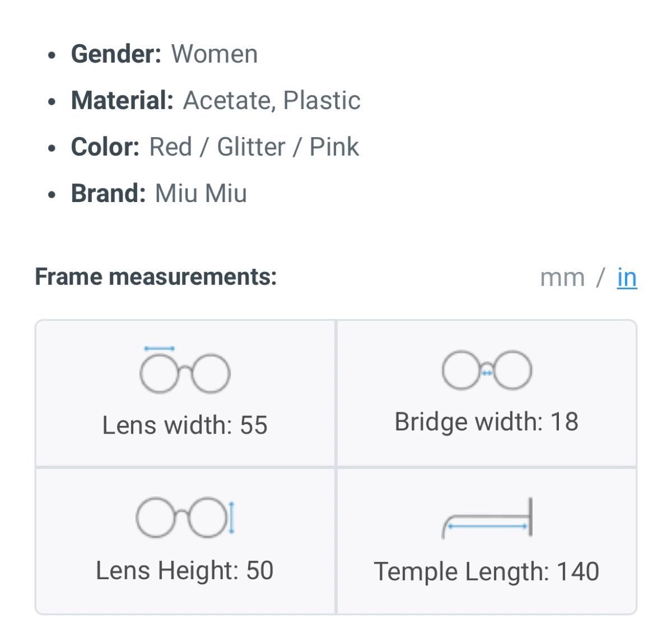
Task: Click the lens width glasses icon
Action: point(185,370)
